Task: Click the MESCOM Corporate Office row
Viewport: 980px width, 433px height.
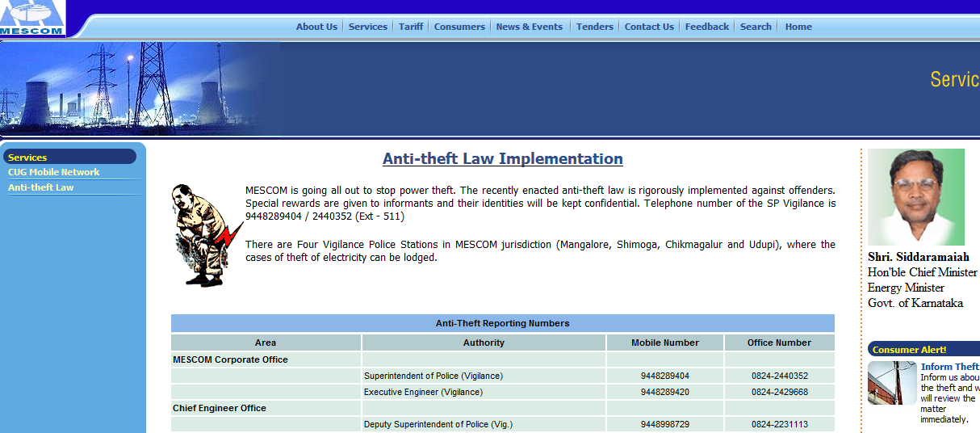Action: pyautogui.click(x=503, y=359)
